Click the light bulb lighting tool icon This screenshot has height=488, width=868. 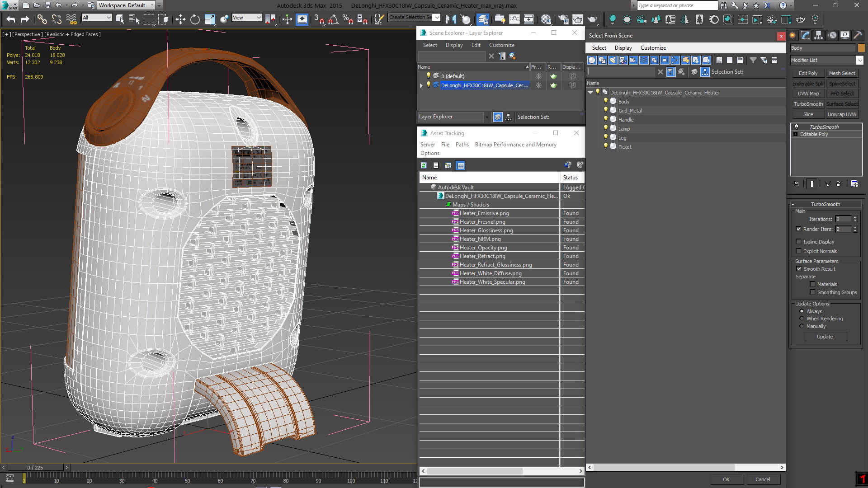tap(612, 19)
